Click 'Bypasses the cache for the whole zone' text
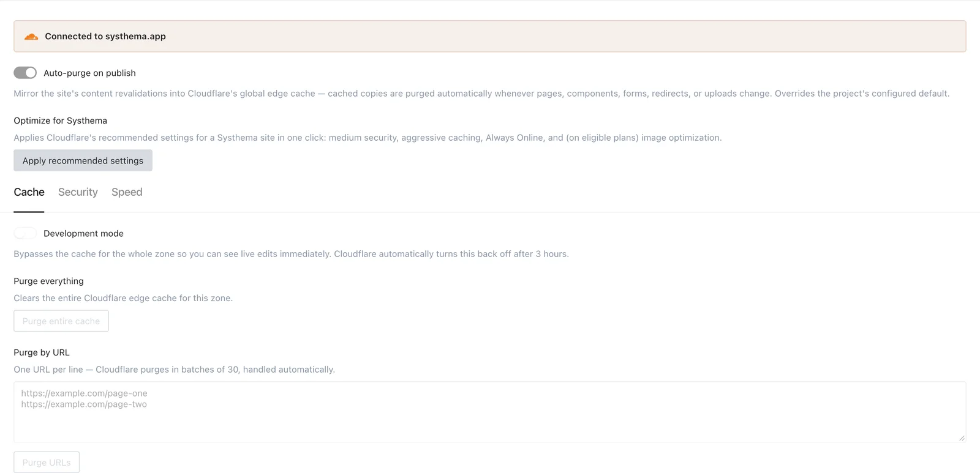Image resolution: width=980 pixels, height=473 pixels. pyautogui.click(x=291, y=254)
